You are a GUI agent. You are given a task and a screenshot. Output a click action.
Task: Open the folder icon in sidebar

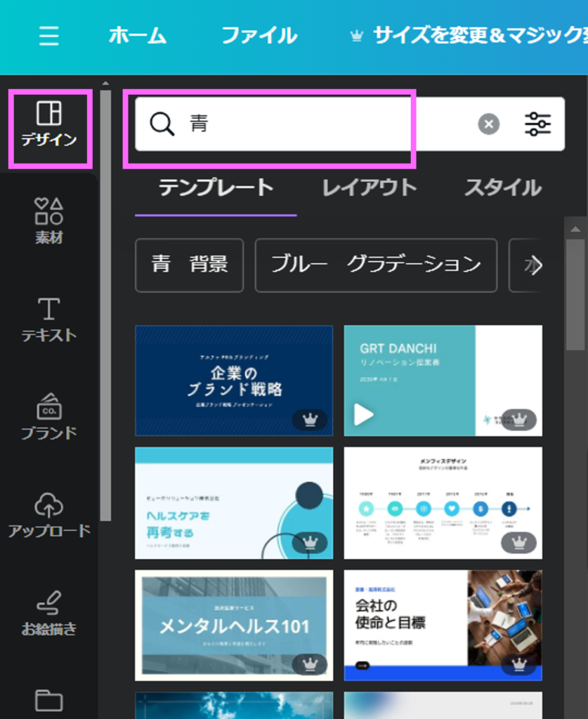pyautogui.click(x=49, y=700)
